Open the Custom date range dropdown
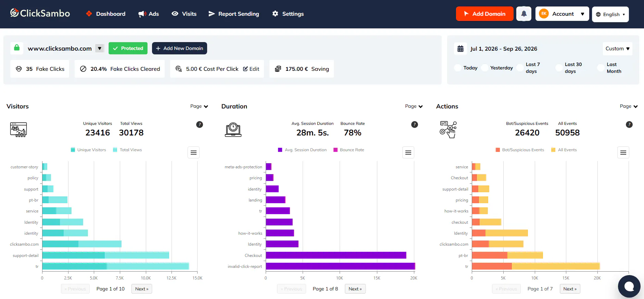Viewport: 644px width, 299px height. (617, 49)
